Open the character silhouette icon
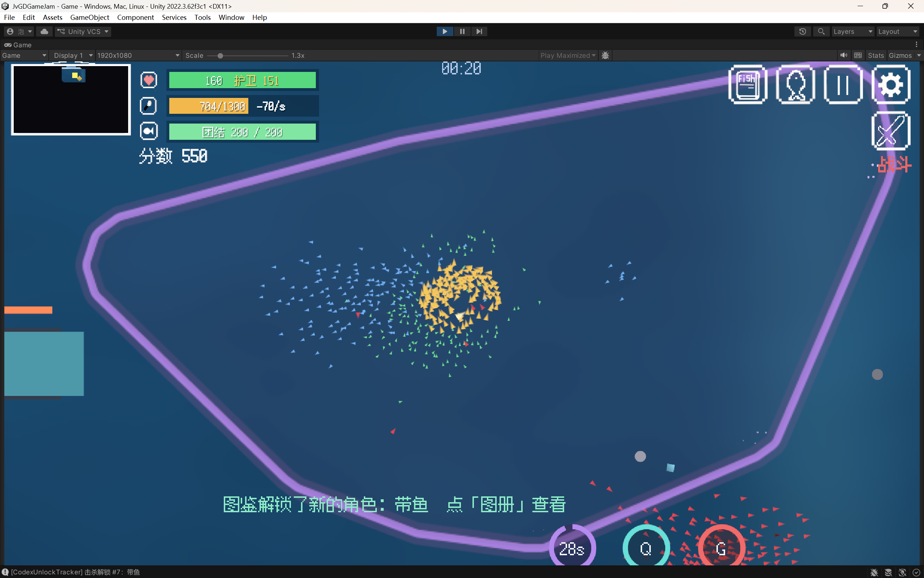The height and width of the screenshot is (578, 924). (796, 85)
